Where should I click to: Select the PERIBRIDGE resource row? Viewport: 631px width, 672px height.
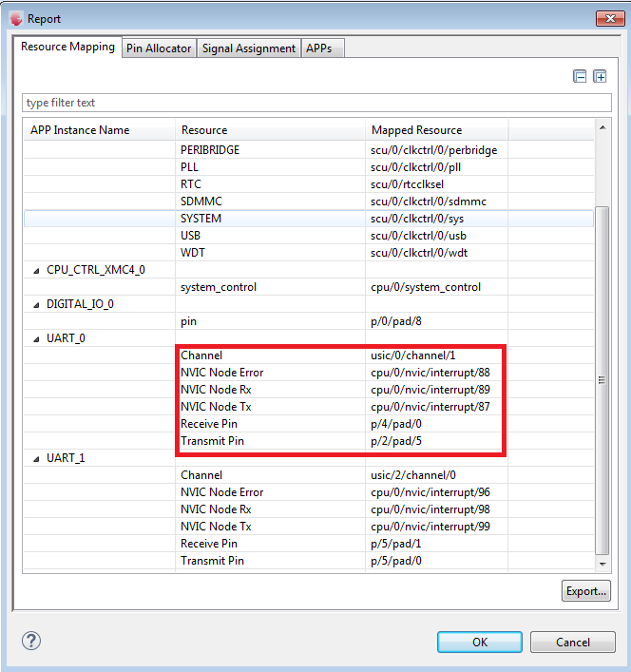pos(309,150)
